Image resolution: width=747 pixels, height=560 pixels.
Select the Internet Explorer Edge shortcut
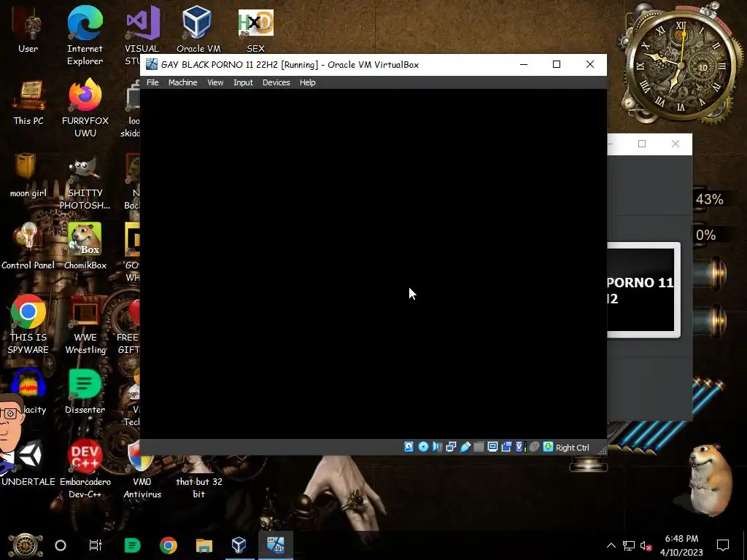(x=85, y=36)
